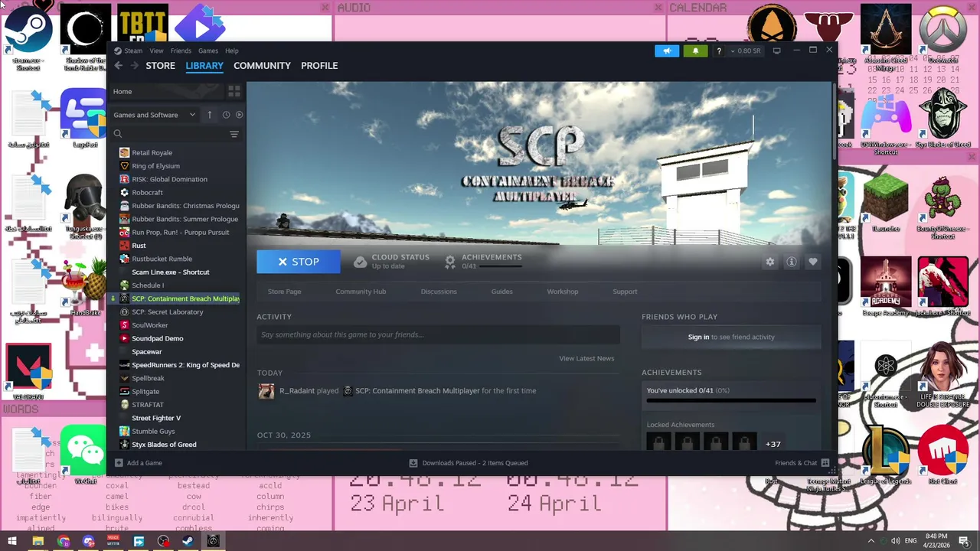The width and height of the screenshot is (980, 551).
Task: Go to the STORE tab
Action: point(161,66)
